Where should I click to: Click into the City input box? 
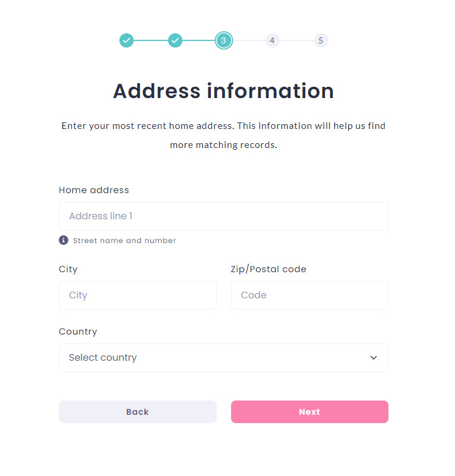138,295
